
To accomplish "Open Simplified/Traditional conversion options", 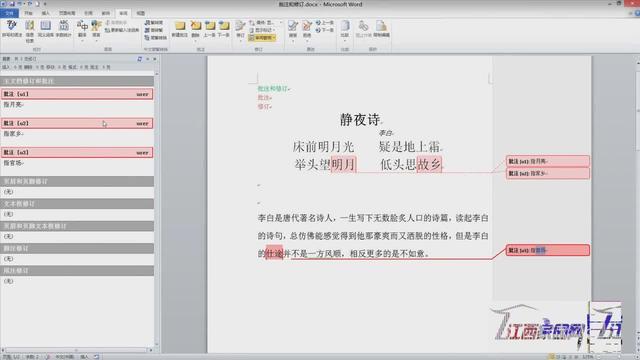I will 156,38.
